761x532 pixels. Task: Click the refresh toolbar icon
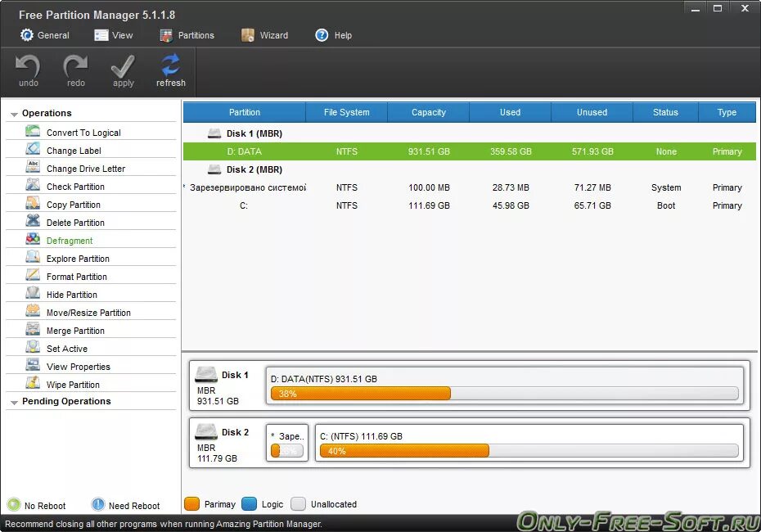[x=170, y=65]
